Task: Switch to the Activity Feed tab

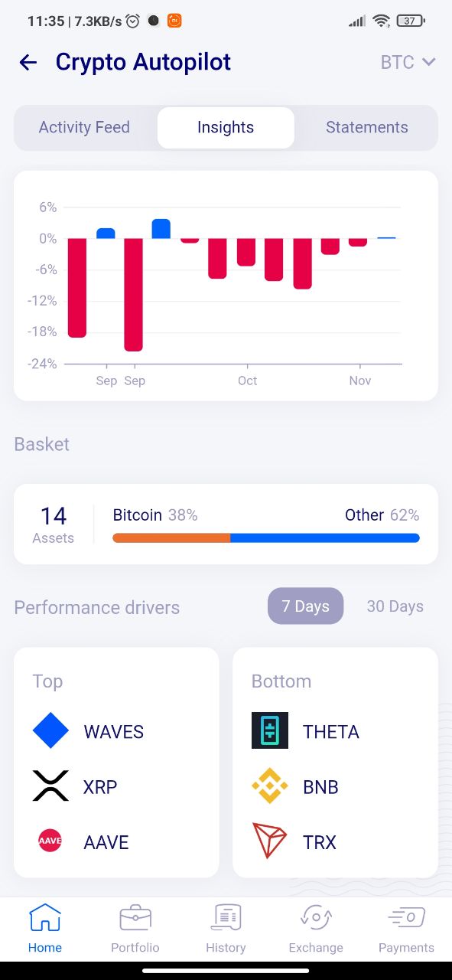Action: pyautogui.click(x=84, y=127)
